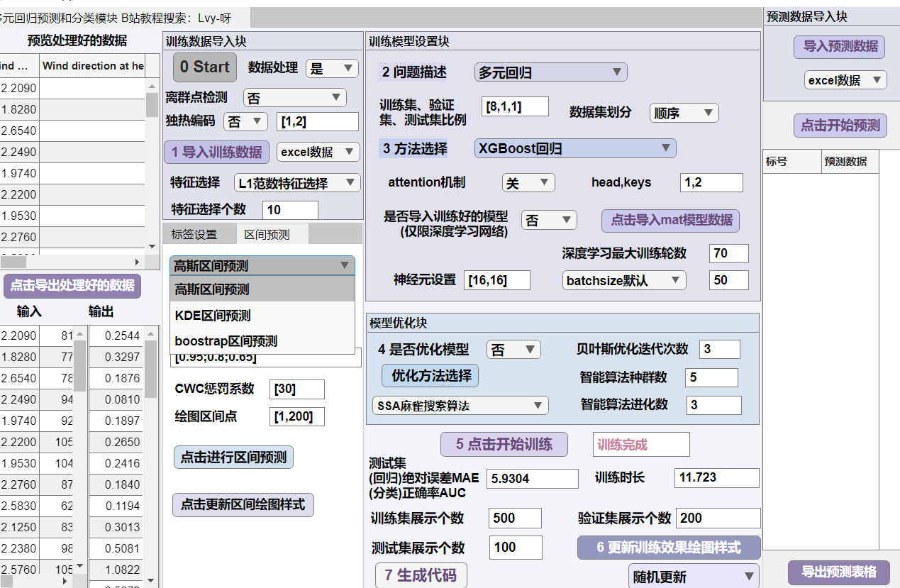
Task: Click 导入训练数据 import button
Action: pos(217,152)
